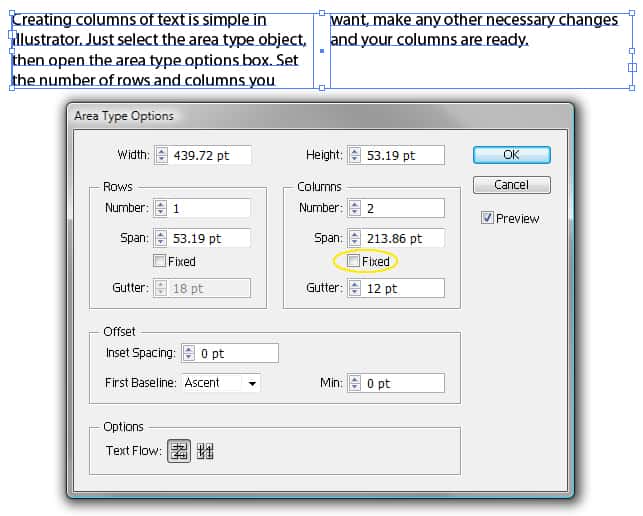Click the Columns Number stepper
643x516 pixels.
click(x=355, y=208)
